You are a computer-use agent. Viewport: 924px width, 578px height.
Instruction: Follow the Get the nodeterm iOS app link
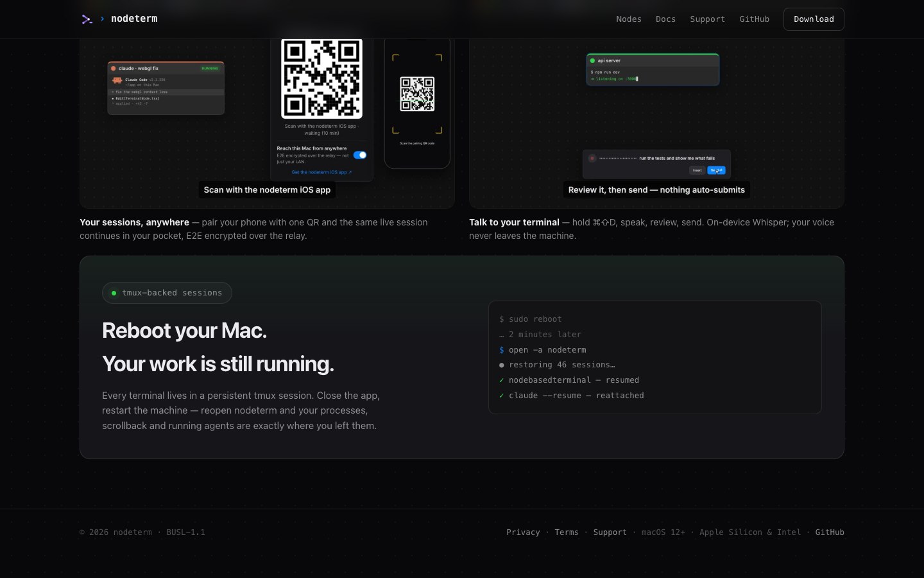321,172
